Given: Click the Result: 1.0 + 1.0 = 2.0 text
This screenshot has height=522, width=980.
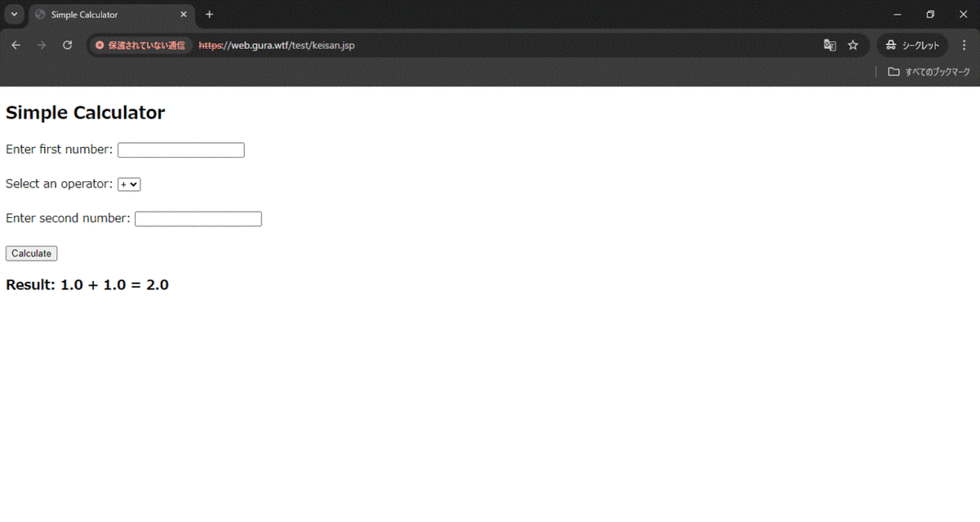Looking at the screenshot, I should (x=87, y=285).
